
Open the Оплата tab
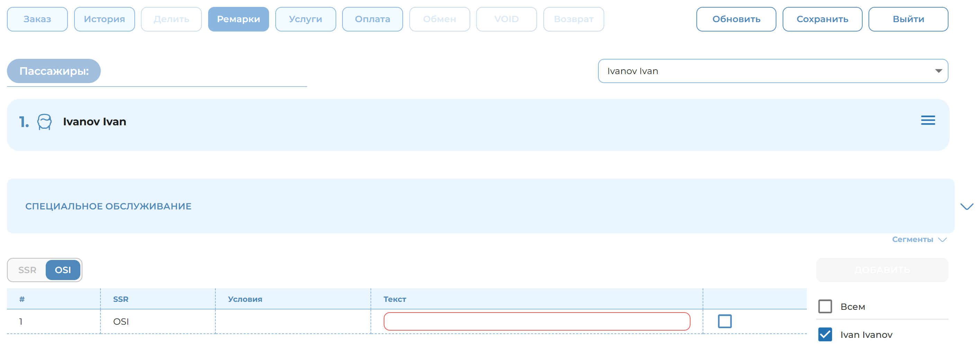(372, 19)
